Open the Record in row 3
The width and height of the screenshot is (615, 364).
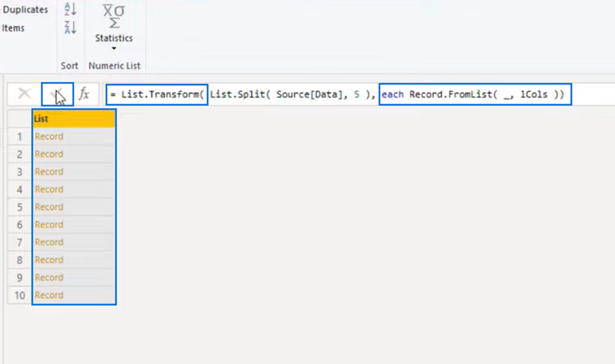[49, 172]
